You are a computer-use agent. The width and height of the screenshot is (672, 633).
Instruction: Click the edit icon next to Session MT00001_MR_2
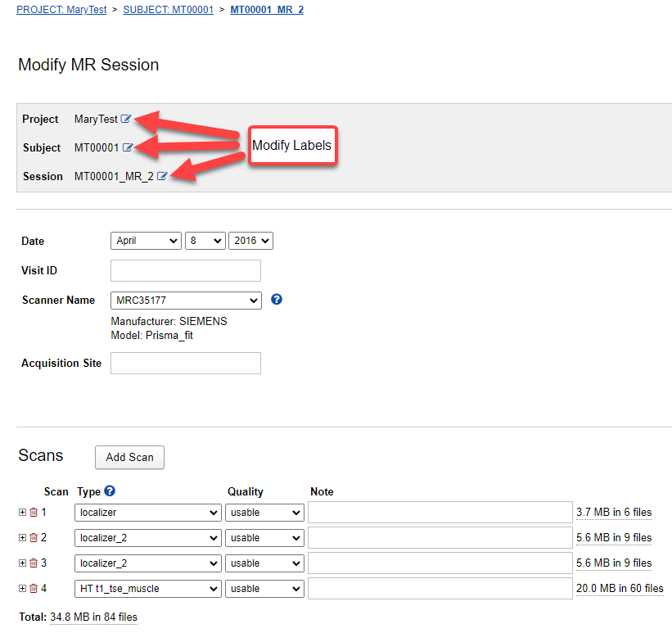[162, 176]
